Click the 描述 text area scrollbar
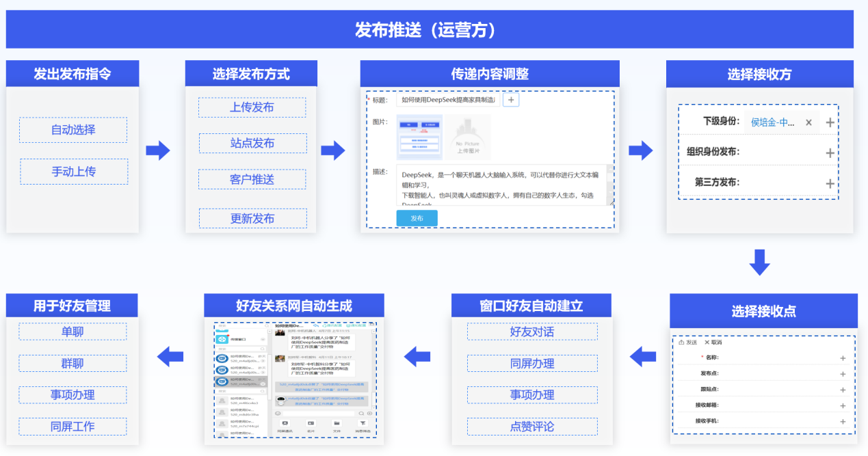 [609, 185]
